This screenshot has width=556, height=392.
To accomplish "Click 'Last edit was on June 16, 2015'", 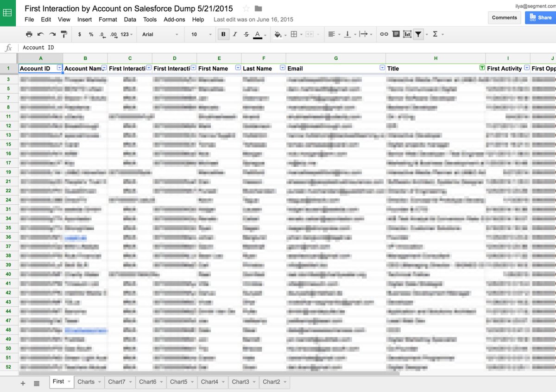I will coord(253,19).
